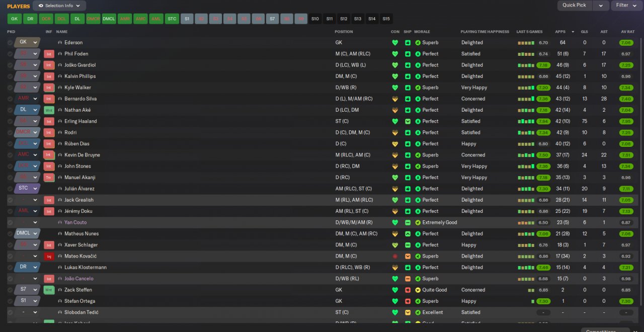
Task: Click Yan Couto's player profile icon
Action: [x=60, y=222]
